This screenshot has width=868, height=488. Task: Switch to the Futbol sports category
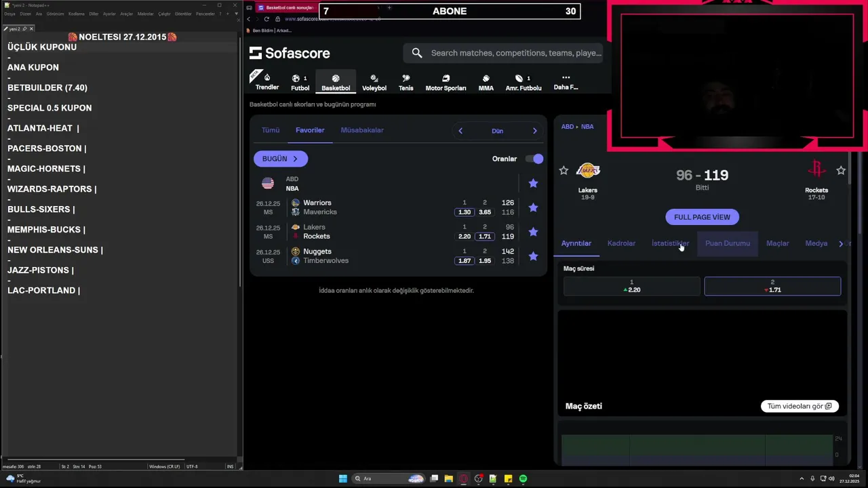(x=300, y=83)
